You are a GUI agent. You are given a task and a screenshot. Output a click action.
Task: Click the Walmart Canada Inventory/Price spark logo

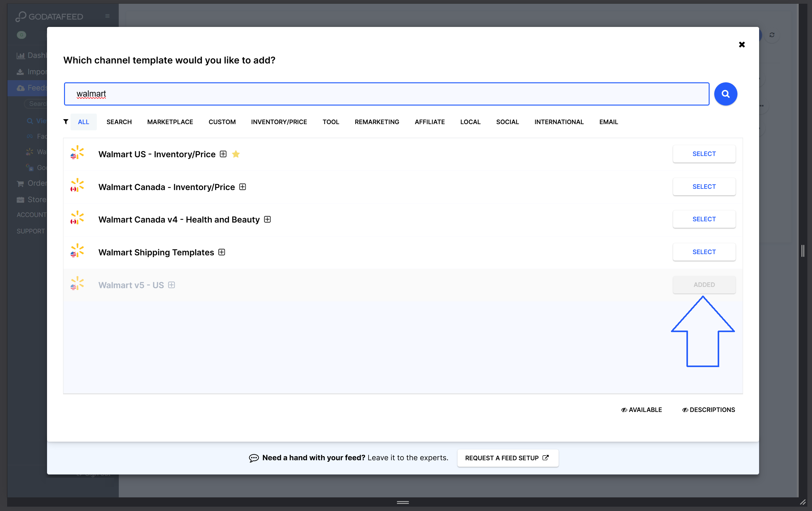(77, 186)
